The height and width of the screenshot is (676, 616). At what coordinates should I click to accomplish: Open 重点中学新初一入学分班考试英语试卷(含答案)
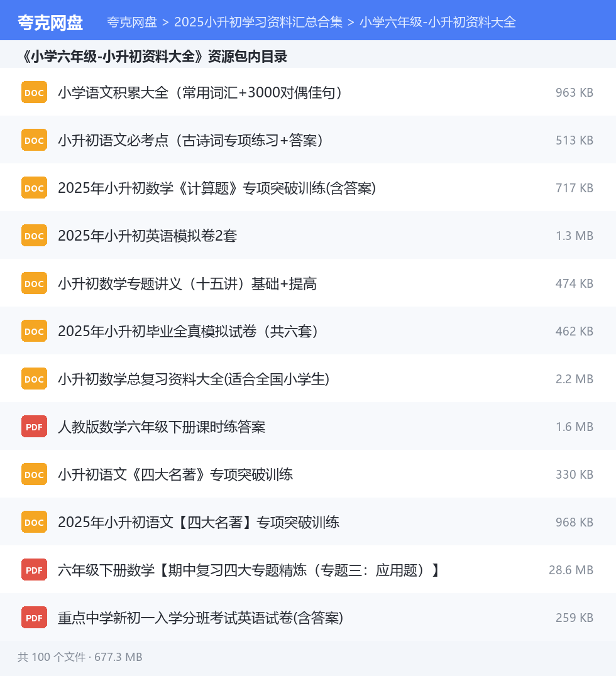pyautogui.click(x=201, y=618)
